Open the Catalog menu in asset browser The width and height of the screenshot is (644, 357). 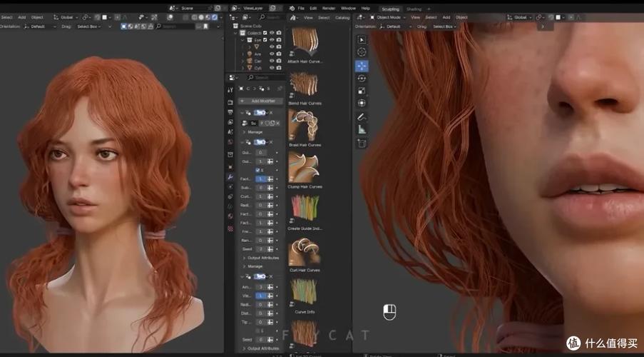click(x=342, y=18)
